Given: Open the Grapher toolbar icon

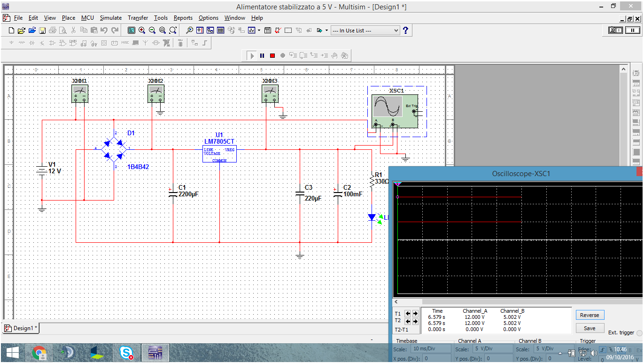Looking at the screenshot, I should pyautogui.click(x=251, y=31).
